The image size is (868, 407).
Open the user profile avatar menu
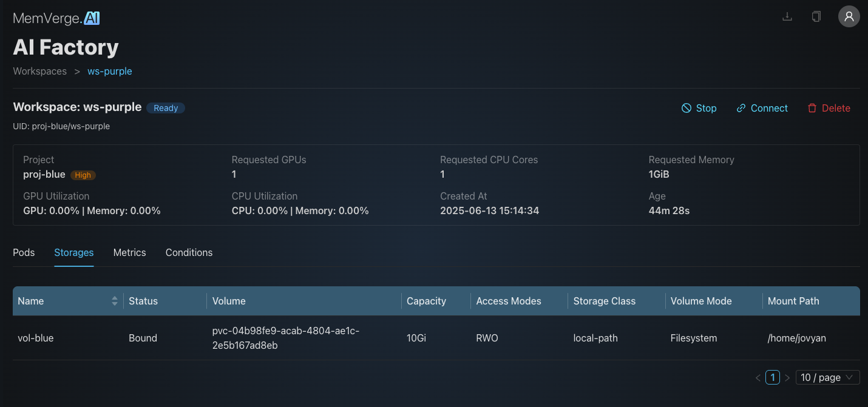point(849,16)
